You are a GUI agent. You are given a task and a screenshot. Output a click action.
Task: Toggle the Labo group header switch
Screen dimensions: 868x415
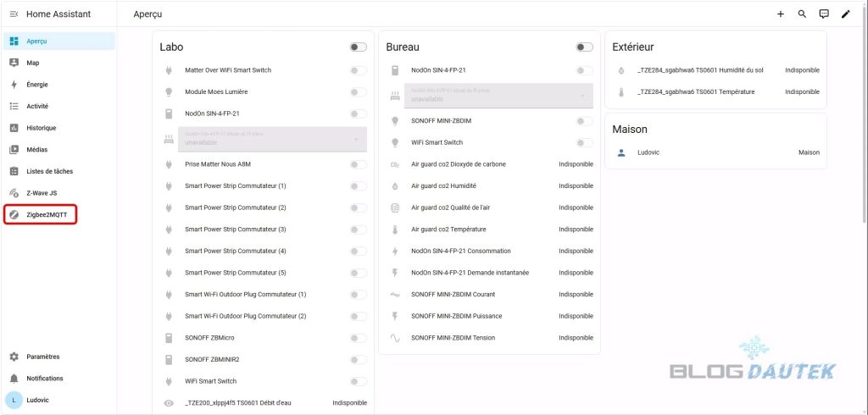coord(359,47)
